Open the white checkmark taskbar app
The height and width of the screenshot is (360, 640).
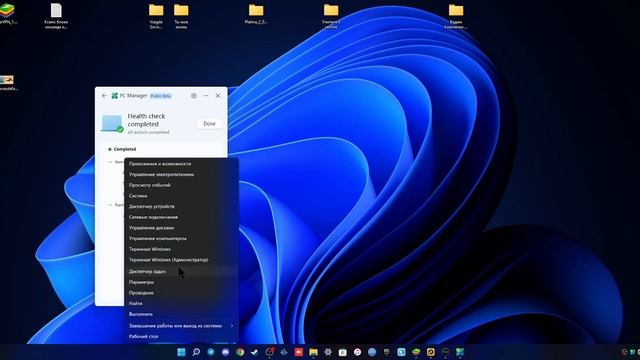[255, 352]
